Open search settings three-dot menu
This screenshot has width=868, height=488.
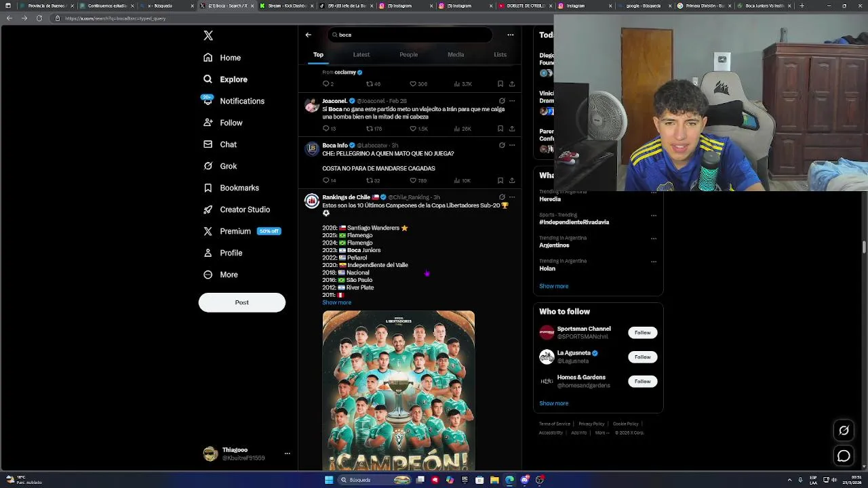pyautogui.click(x=511, y=35)
